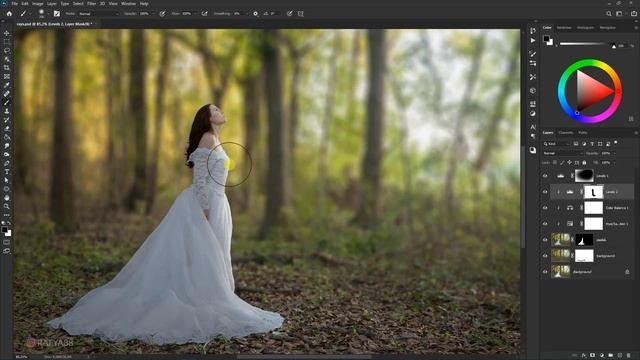Click the layer styles fx icon
The width and height of the screenshot is (640, 360).
click(x=584, y=356)
